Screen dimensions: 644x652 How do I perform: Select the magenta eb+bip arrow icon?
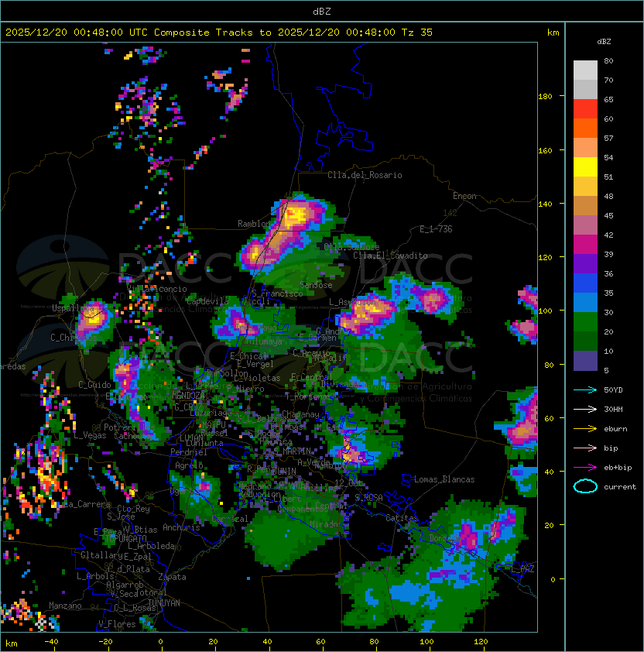click(x=585, y=467)
